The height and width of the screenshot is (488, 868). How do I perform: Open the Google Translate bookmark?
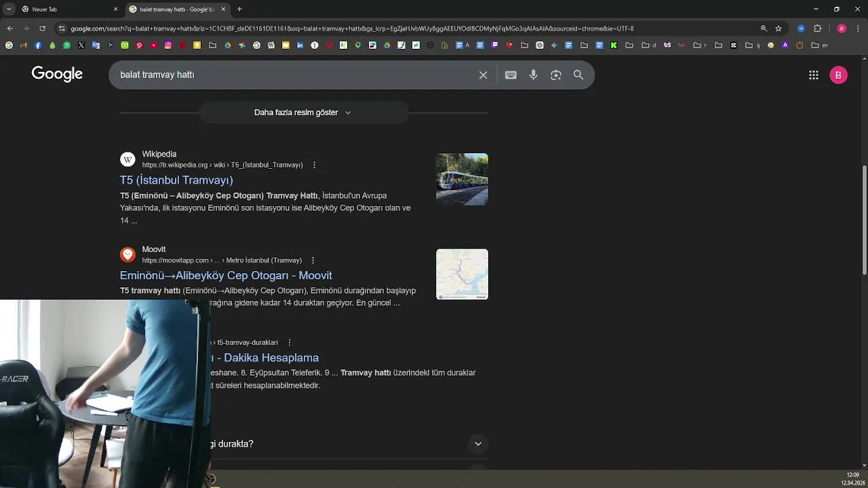pos(96,45)
